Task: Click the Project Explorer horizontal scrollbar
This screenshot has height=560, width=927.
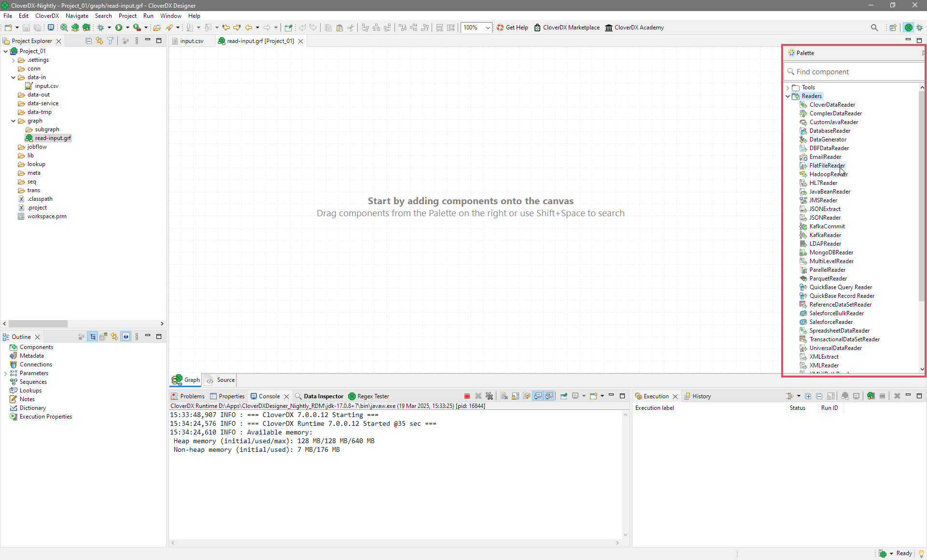Action: [x=38, y=324]
